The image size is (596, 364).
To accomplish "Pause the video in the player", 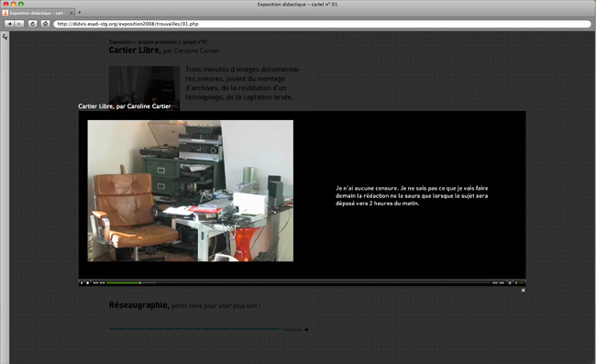I will click(82, 282).
